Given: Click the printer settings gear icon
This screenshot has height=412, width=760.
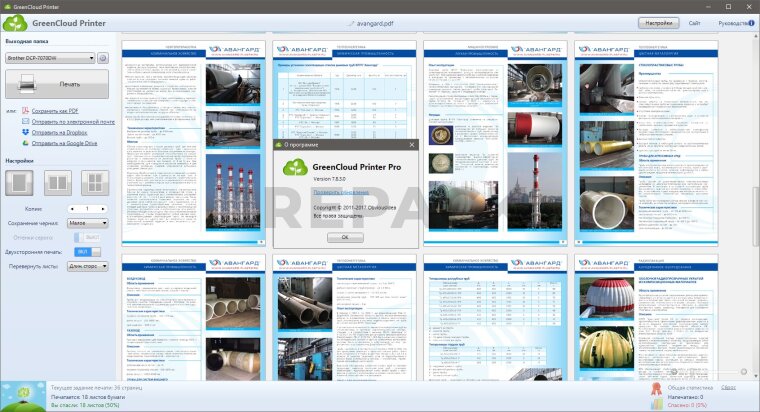Looking at the screenshot, I should (x=103, y=59).
